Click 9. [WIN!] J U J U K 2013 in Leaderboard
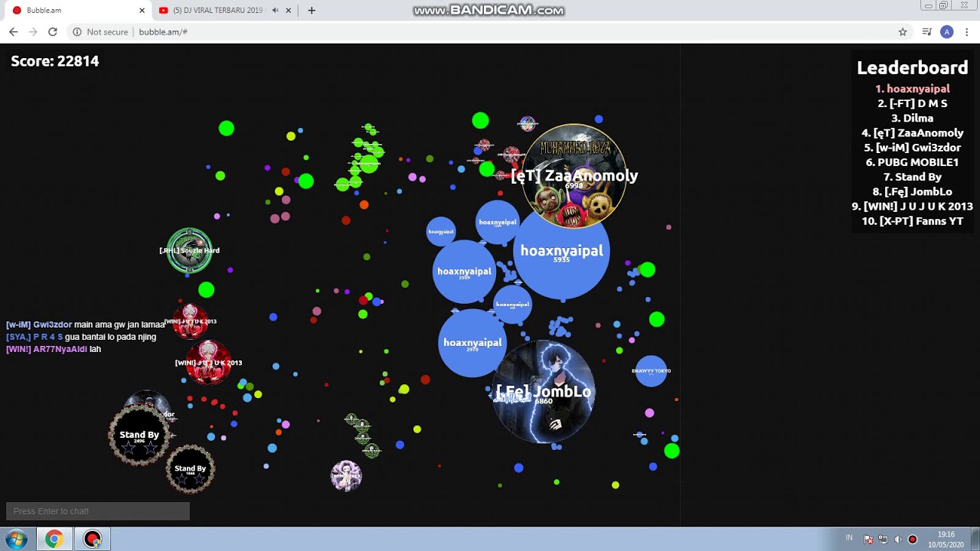The image size is (980, 551). [913, 207]
